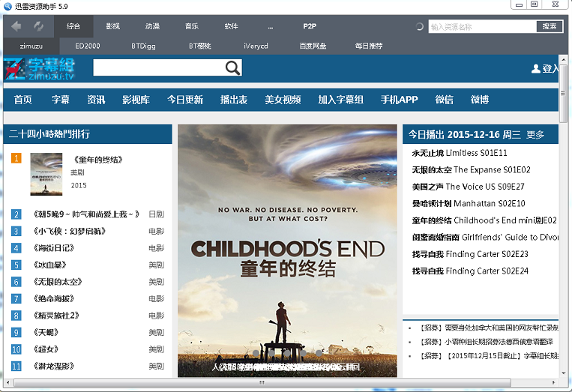Open 小语种组长期招募 recruitment notice
Viewport: 572px width, 392px height.
[487, 342]
